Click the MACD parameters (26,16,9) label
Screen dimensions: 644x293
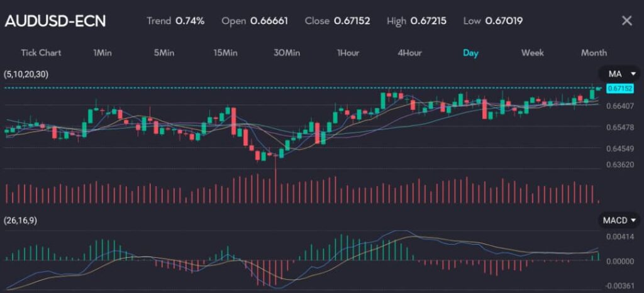click(21, 220)
